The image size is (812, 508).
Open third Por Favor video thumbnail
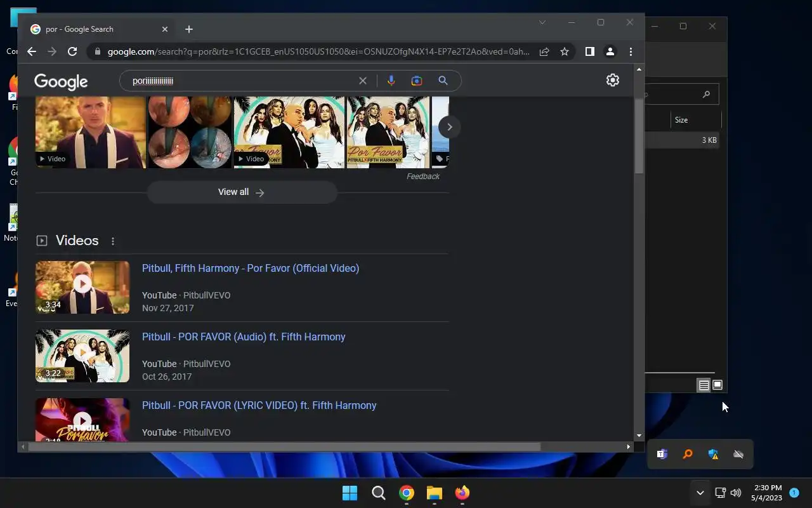coord(289,132)
